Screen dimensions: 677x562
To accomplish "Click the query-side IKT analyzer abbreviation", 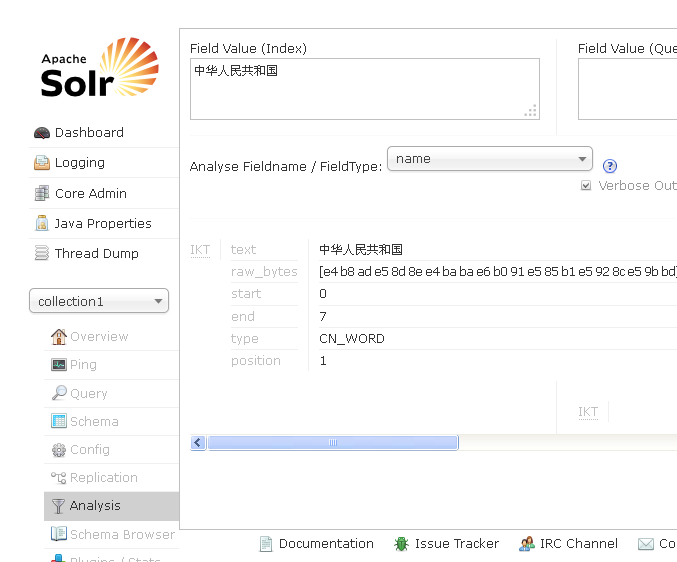I will point(588,412).
